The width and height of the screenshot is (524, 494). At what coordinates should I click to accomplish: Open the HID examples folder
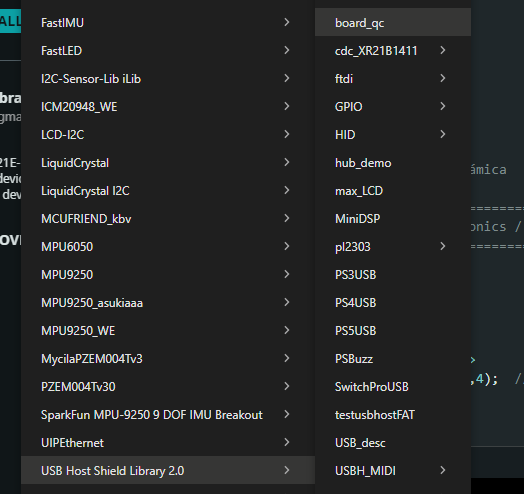click(393, 135)
